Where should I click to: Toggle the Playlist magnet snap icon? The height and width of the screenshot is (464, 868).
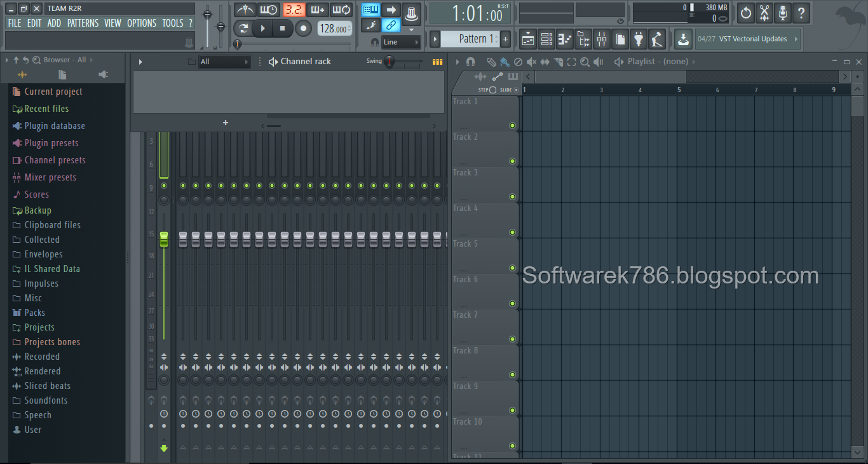coord(470,62)
